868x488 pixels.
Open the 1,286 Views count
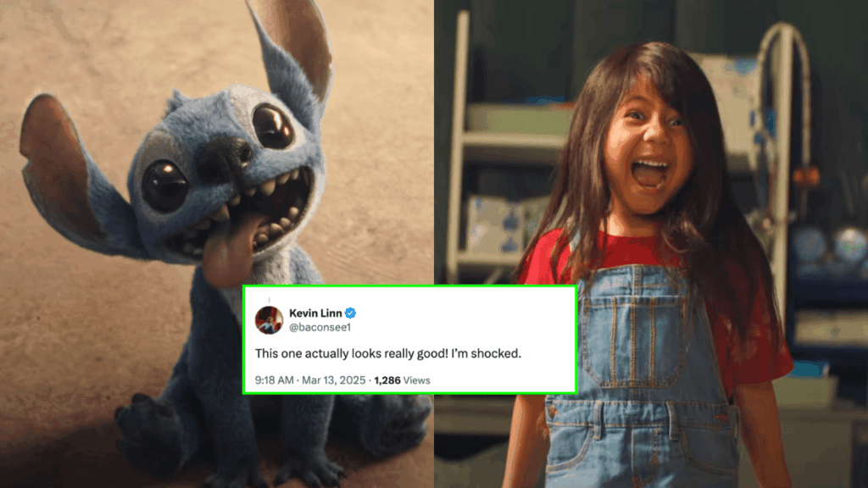[402, 380]
